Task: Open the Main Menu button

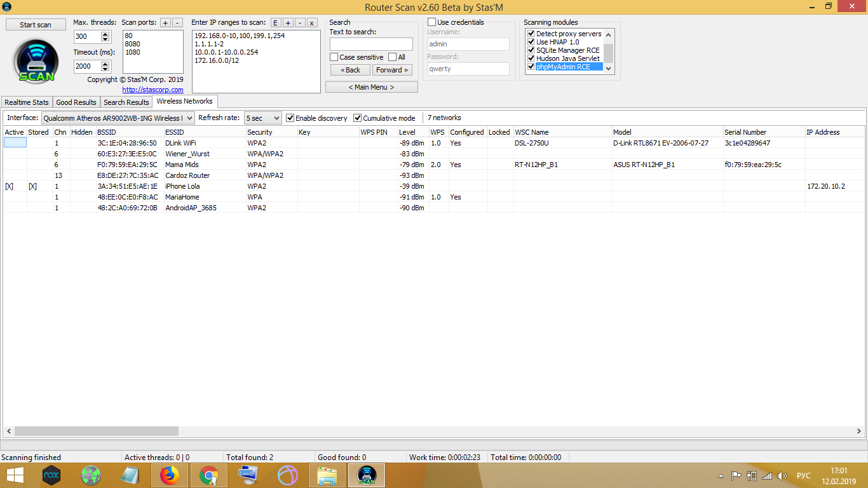Action: [x=372, y=87]
